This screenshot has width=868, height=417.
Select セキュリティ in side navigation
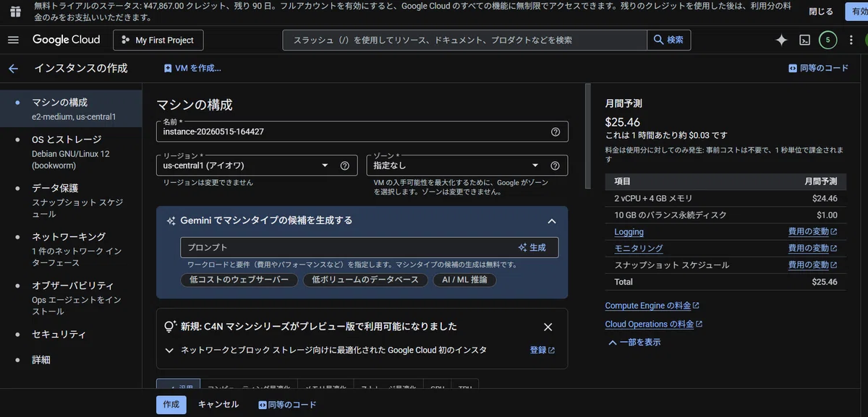pyautogui.click(x=71, y=335)
